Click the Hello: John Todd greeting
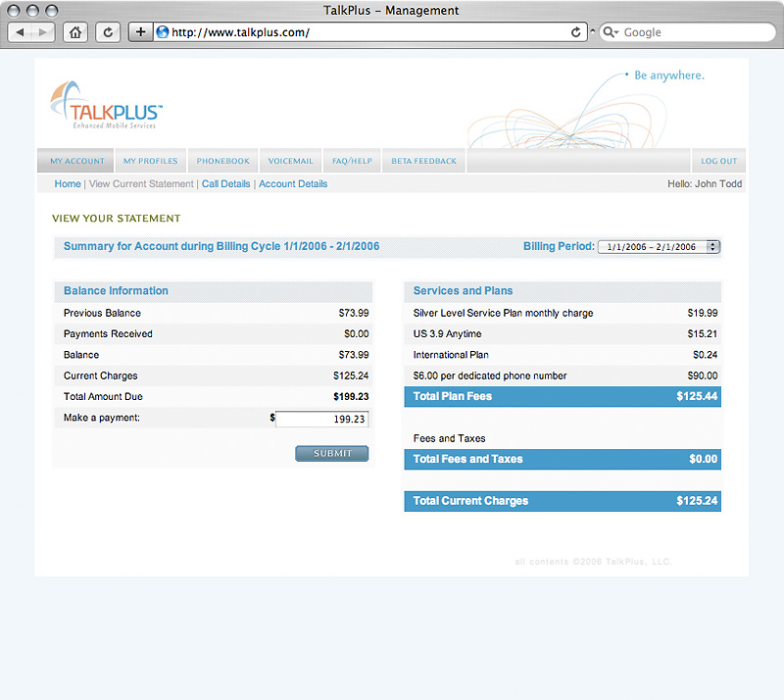This screenshot has height=700, width=784. click(x=705, y=183)
